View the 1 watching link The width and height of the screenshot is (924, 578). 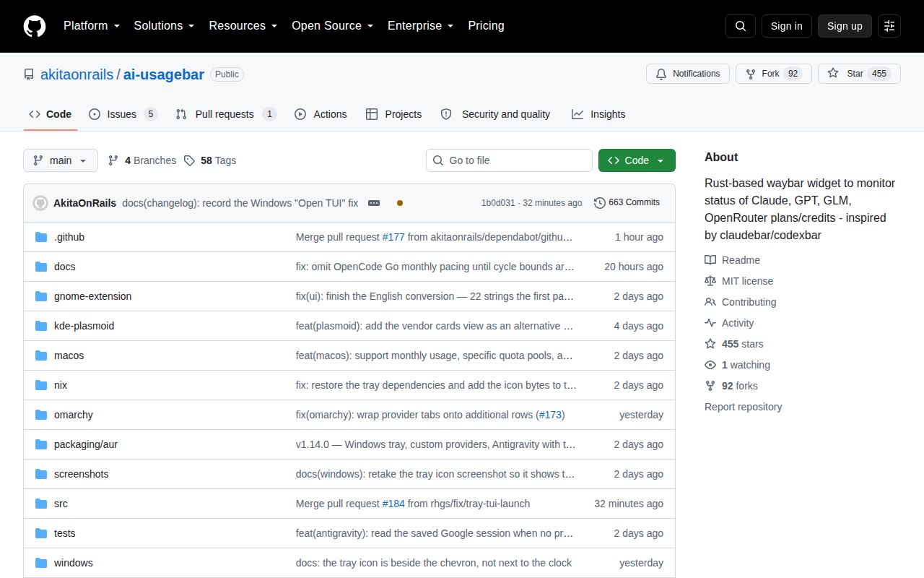(x=738, y=365)
